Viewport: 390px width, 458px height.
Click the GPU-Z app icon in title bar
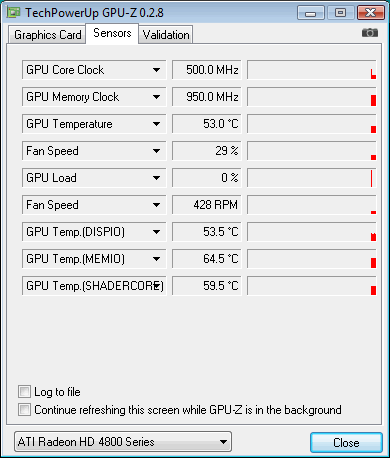tap(14, 13)
